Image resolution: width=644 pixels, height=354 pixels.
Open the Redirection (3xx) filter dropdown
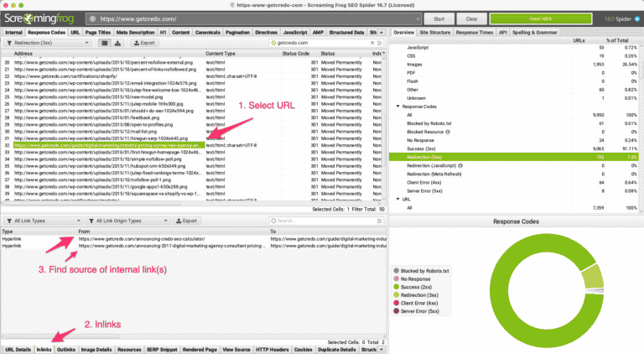coord(47,43)
